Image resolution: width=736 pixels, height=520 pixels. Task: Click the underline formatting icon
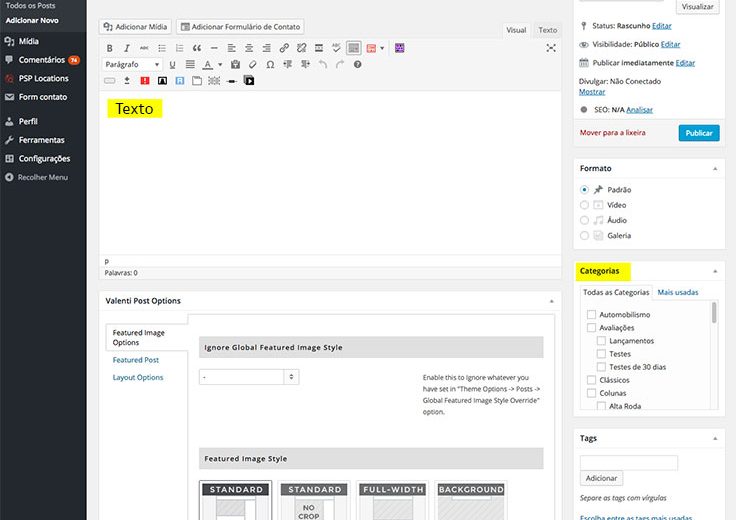[x=173, y=65]
